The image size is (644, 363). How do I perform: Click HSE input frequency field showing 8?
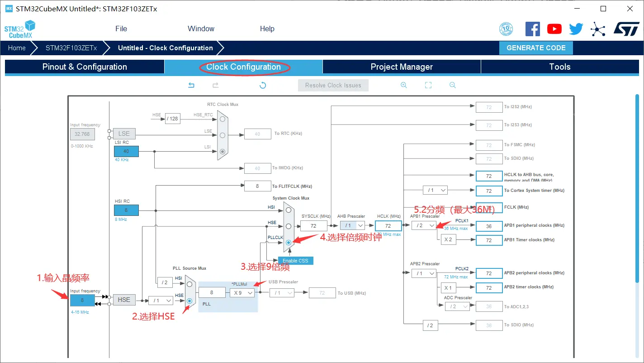(82, 300)
